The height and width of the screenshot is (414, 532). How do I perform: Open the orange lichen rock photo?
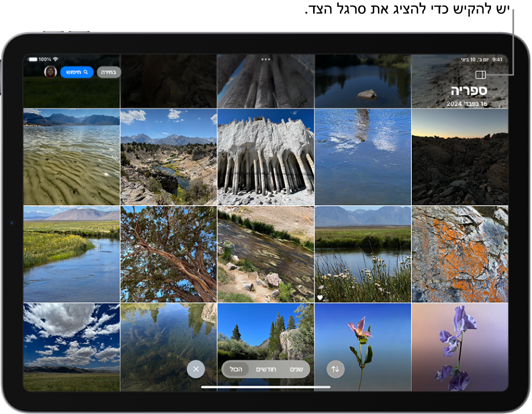(x=460, y=254)
